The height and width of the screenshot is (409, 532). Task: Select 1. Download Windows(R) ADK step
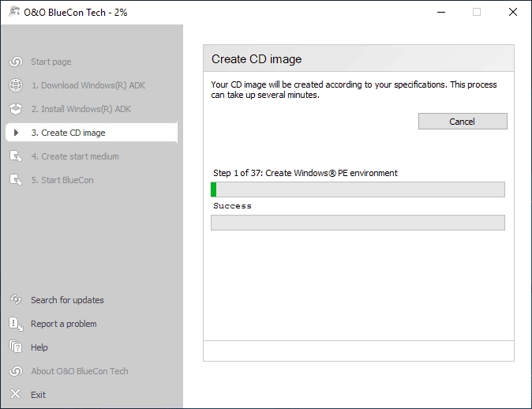pos(88,85)
